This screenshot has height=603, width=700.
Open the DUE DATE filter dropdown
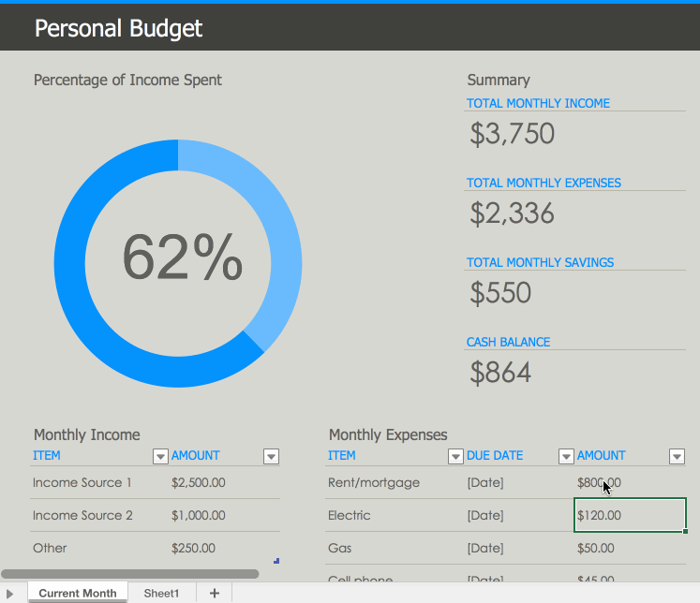click(x=566, y=456)
